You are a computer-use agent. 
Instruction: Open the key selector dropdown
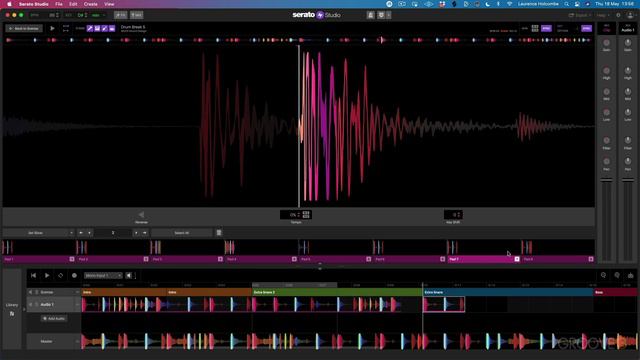pos(98,15)
